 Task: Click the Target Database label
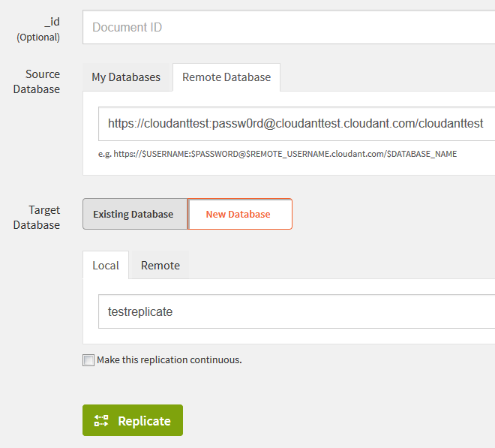[37, 218]
